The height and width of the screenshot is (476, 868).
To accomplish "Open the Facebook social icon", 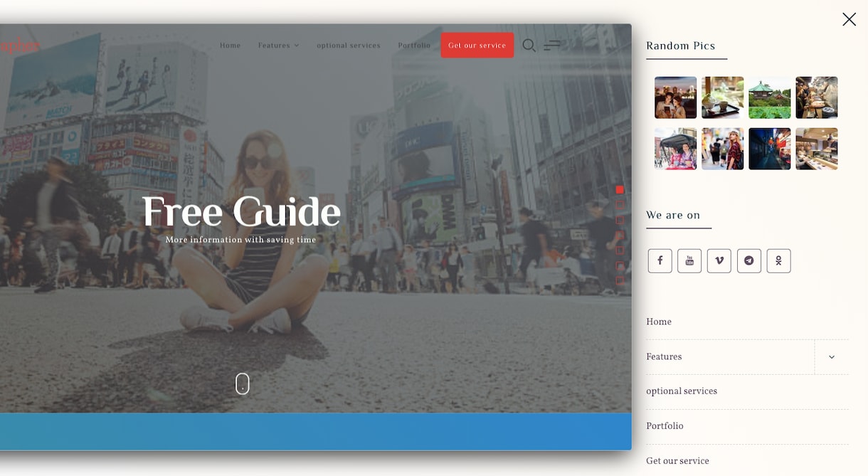I will click(660, 260).
